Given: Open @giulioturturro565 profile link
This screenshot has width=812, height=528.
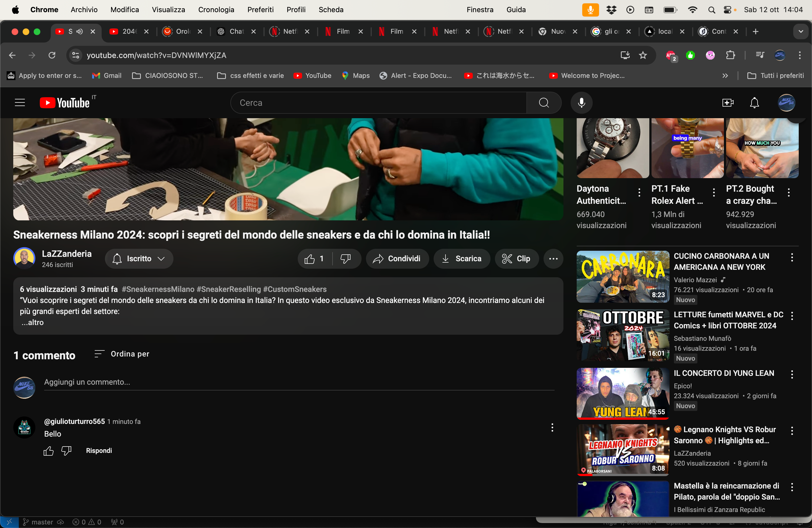Looking at the screenshot, I should (x=74, y=422).
